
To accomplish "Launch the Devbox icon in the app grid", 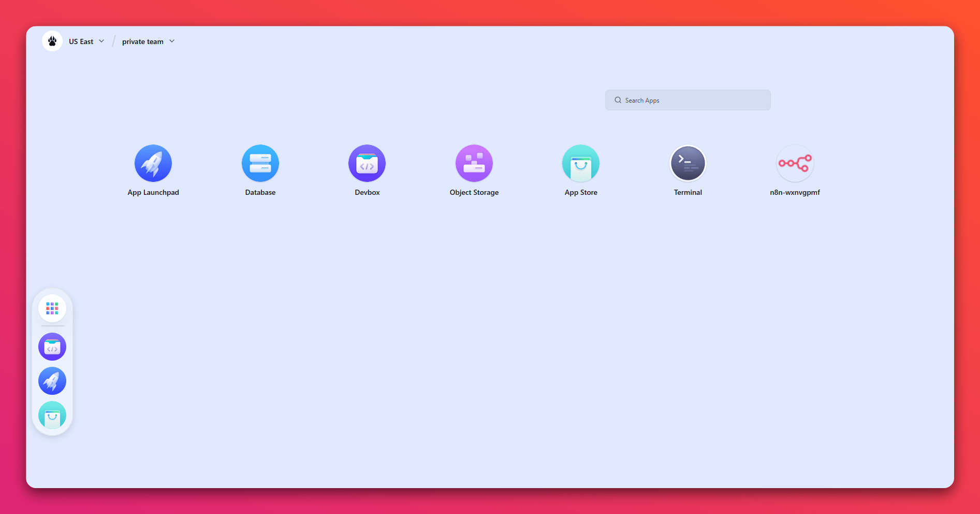I will point(367,163).
